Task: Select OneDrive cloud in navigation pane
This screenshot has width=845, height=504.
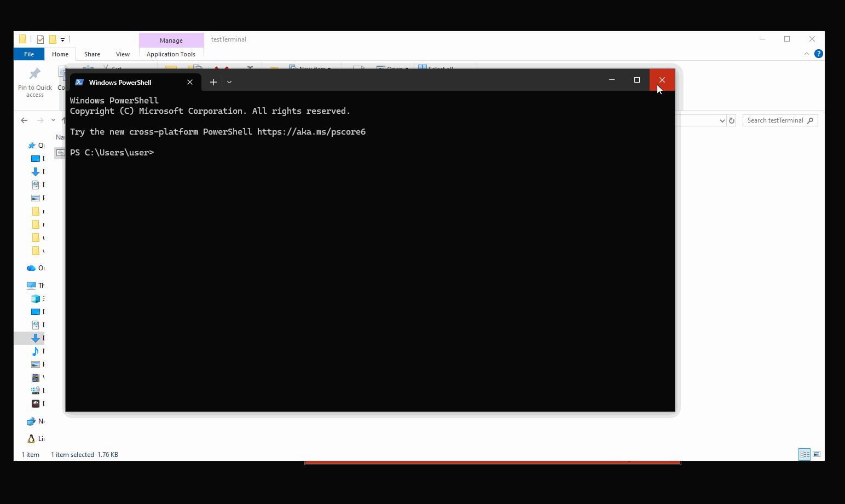Action: pyautogui.click(x=31, y=268)
